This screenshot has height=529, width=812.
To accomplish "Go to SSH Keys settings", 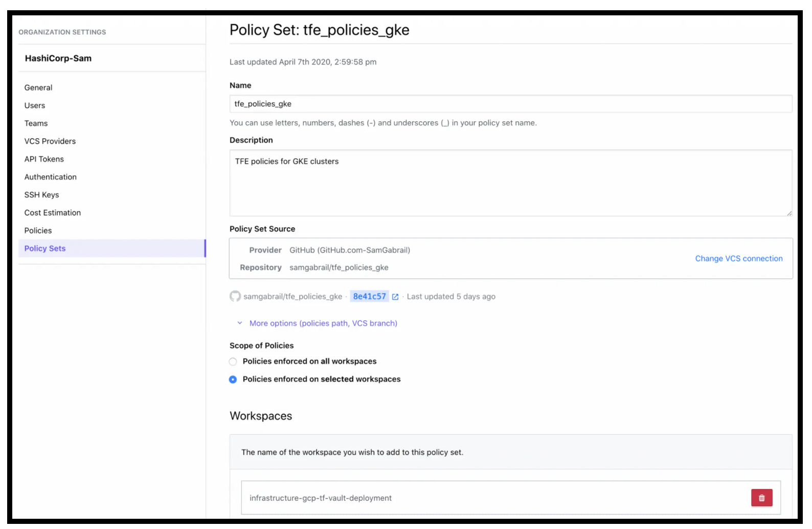I will [x=41, y=195].
